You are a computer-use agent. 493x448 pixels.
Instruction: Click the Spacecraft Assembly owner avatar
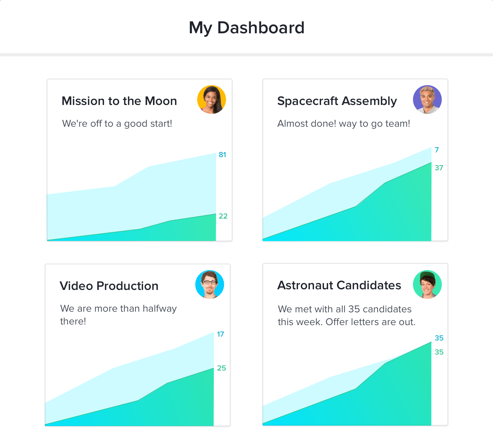[427, 100]
